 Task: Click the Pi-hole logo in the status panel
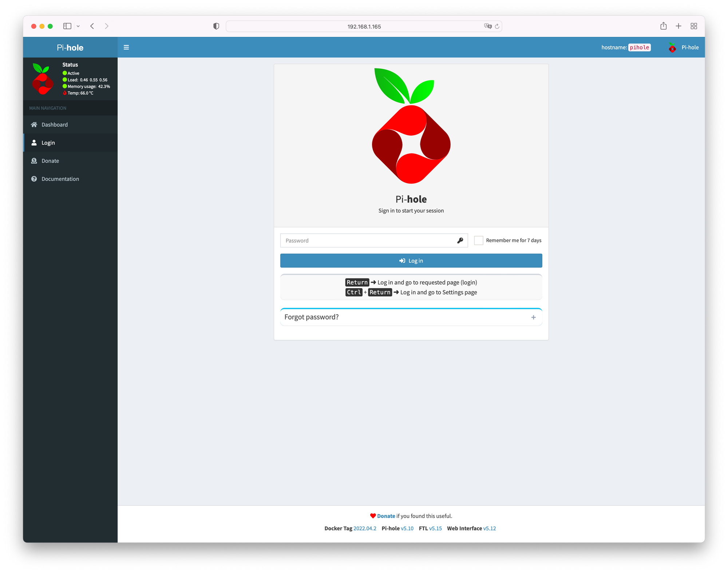tap(42, 79)
